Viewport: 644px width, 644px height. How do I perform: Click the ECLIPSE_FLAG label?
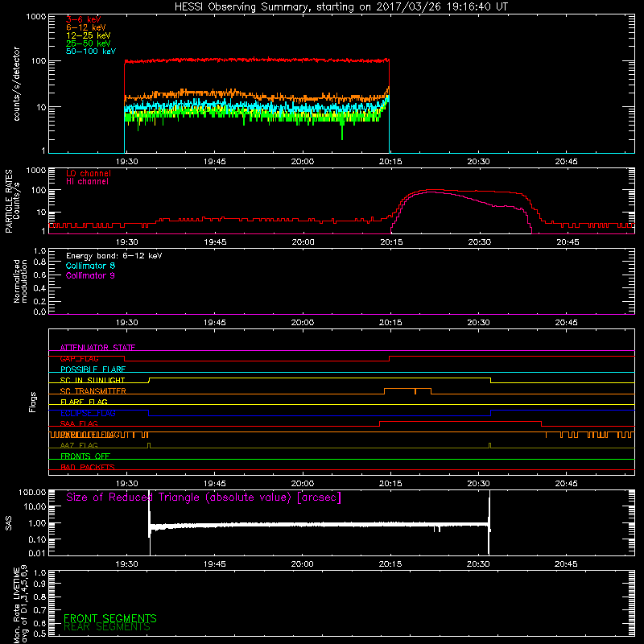(x=88, y=413)
